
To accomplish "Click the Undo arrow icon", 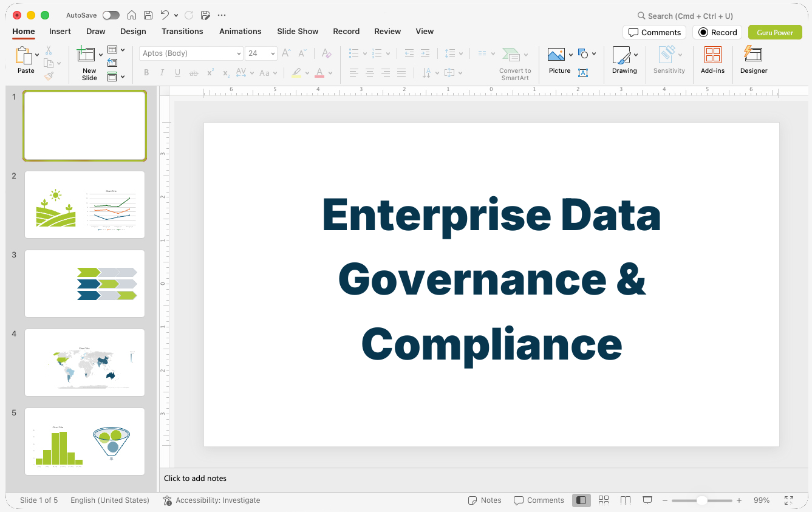I will 165,15.
